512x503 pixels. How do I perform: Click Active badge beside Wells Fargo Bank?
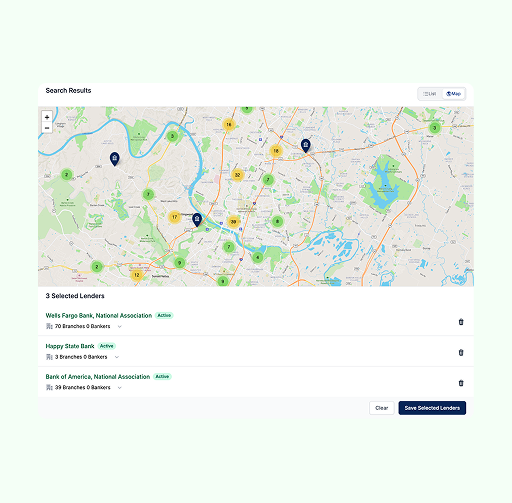(164, 315)
